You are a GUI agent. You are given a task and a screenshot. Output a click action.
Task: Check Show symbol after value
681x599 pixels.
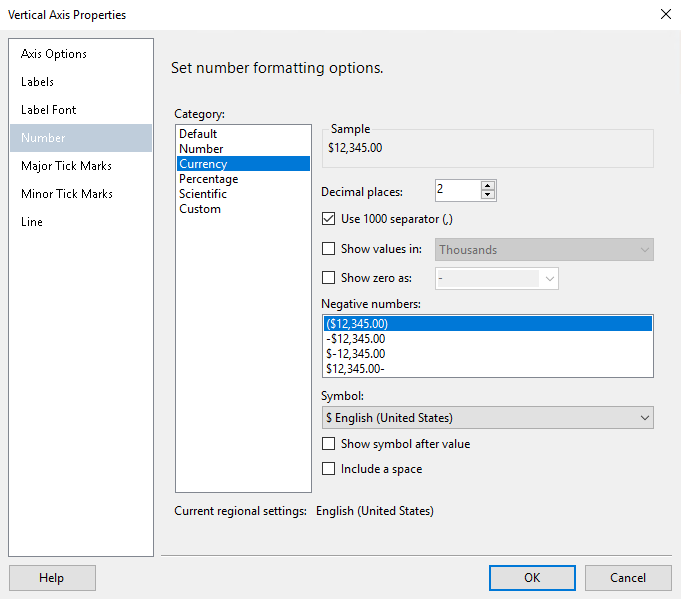(x=328, y=444)
